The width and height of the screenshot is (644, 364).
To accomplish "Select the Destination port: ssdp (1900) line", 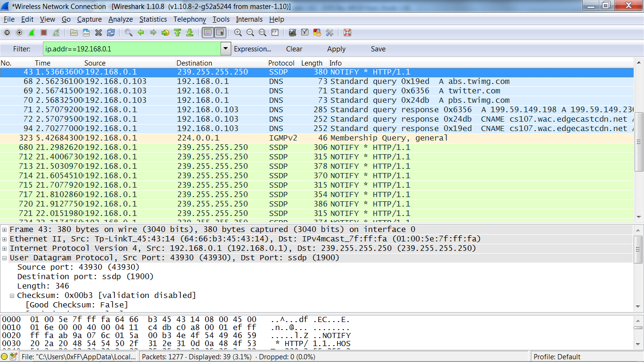I will click(85, 277).
